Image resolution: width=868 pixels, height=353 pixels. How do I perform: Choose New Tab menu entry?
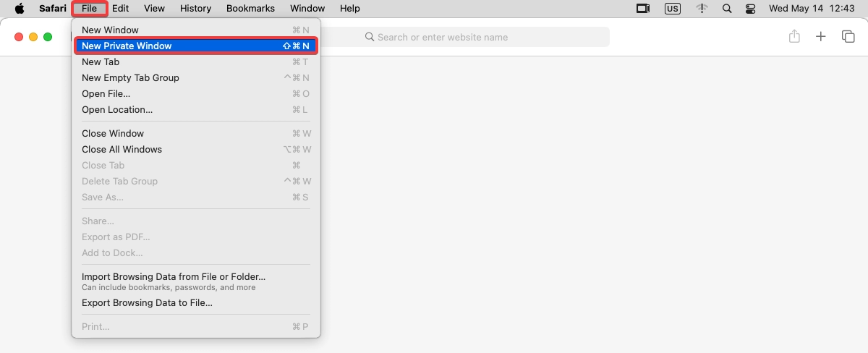click(x=195, y=61)
